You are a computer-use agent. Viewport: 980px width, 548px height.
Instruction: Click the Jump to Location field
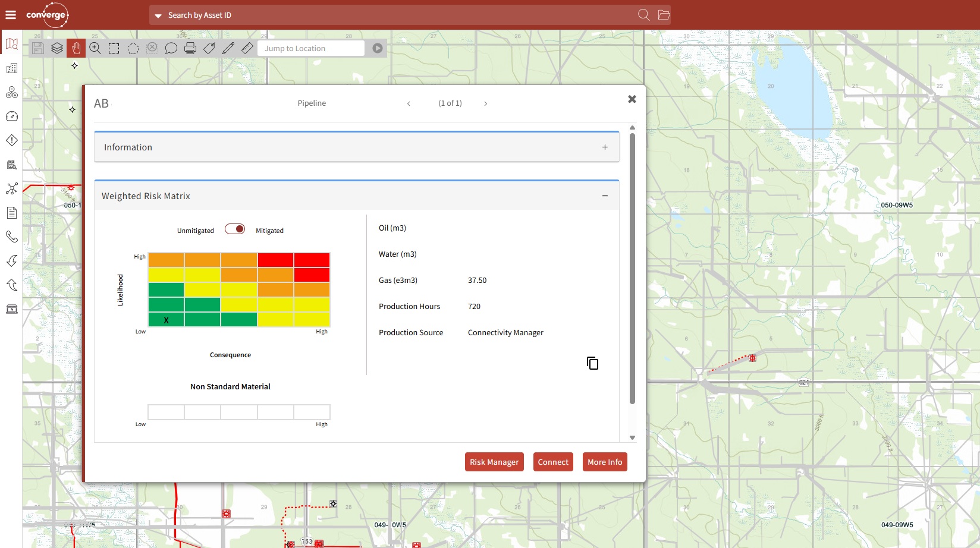pyautogui.click(x=311, y=49)
